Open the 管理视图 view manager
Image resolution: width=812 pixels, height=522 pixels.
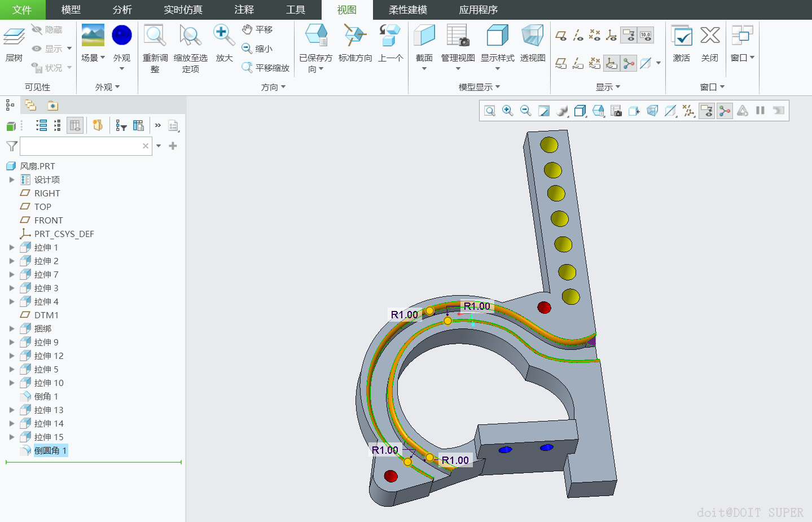click(x=458, y=36)
